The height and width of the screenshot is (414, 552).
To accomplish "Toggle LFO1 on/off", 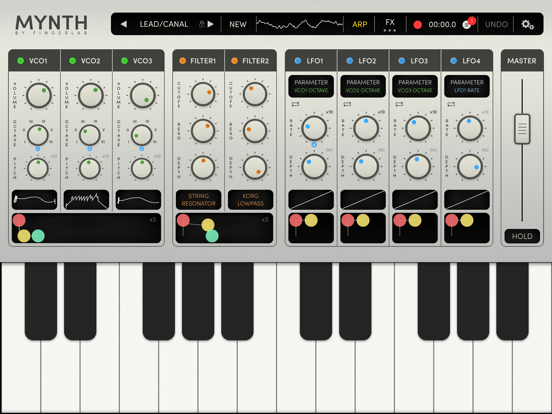I will (x=298, y=61).
